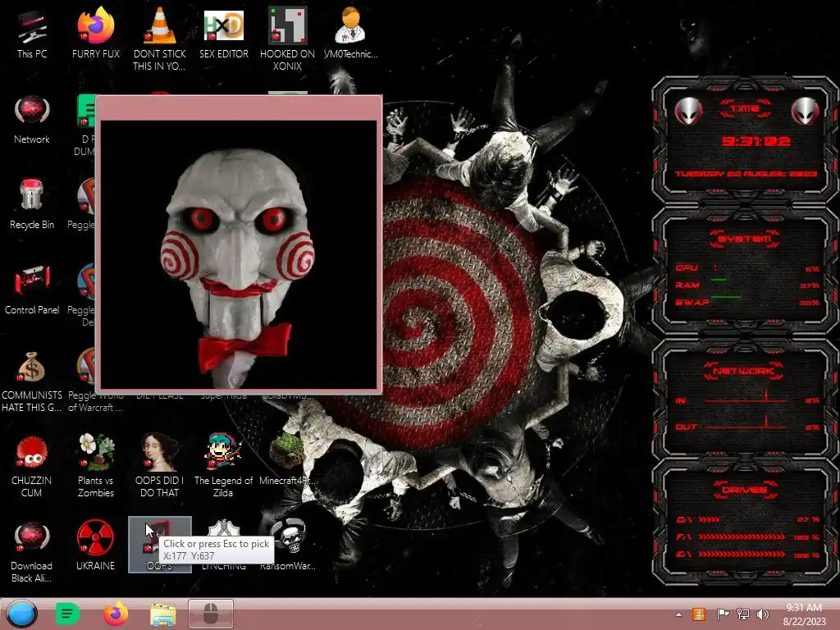
Task: Select the Jigsaw puppet image in the window
Action: [x=239, y=254]
